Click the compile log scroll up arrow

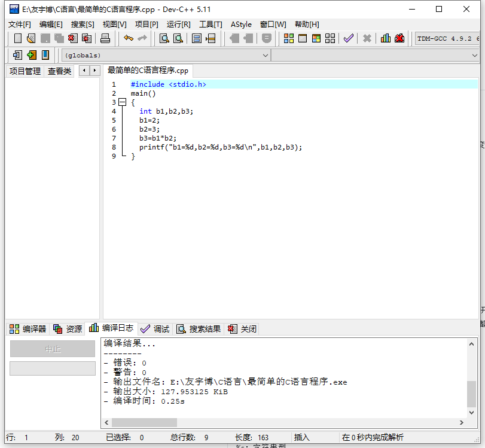(x=471, y=344)
